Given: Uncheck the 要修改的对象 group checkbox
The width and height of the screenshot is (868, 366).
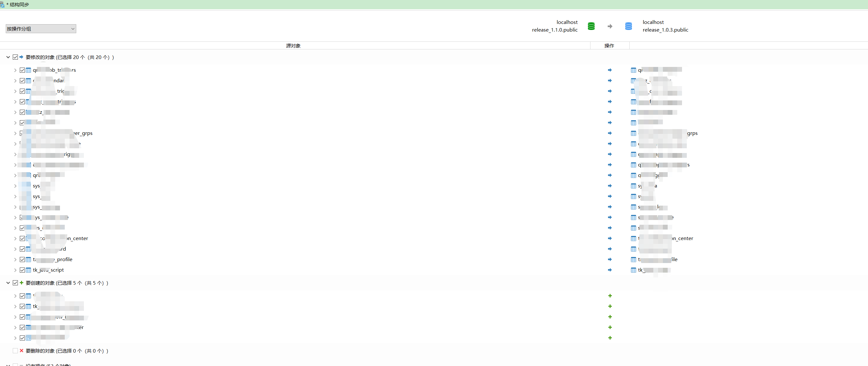Looking at the screenshot, I should click(x=15, y=57).
